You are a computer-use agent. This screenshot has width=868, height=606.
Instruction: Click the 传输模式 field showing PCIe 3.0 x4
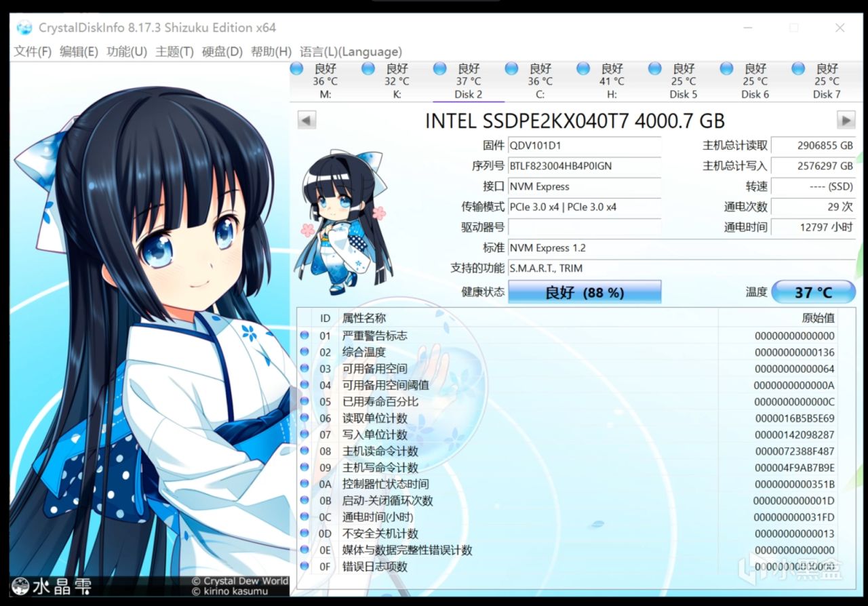585,207
